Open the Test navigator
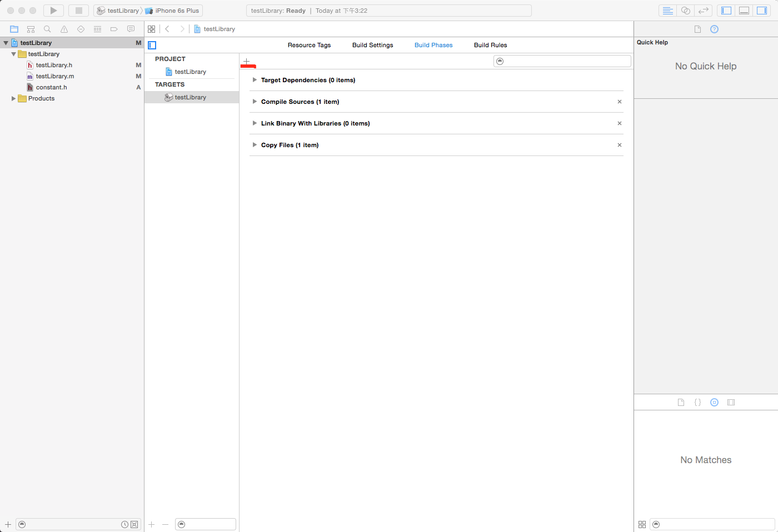 tap(81, 29)
